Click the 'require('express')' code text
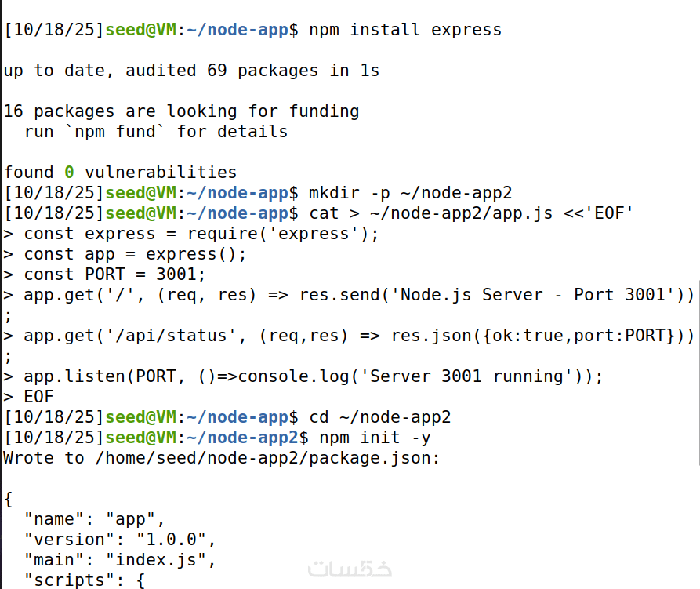Image resolution: width=700 pixels, height=589 pixels. [282, 234]
